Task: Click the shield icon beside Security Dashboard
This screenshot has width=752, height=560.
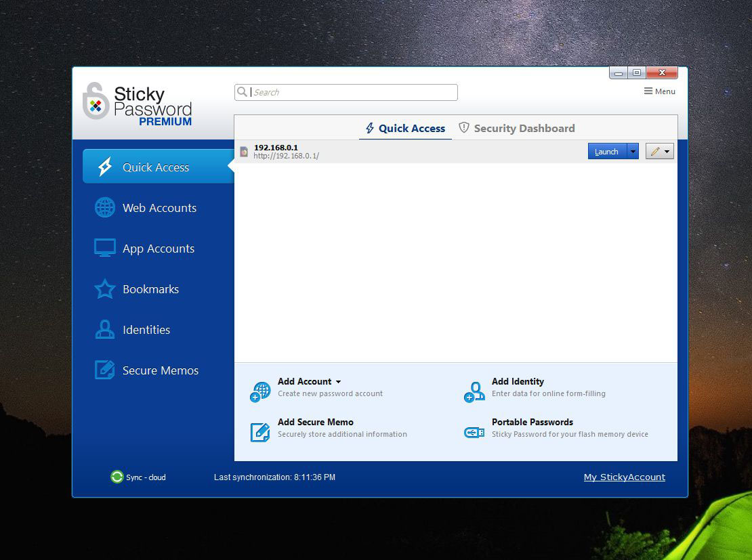Action: (x=464, y=127)
